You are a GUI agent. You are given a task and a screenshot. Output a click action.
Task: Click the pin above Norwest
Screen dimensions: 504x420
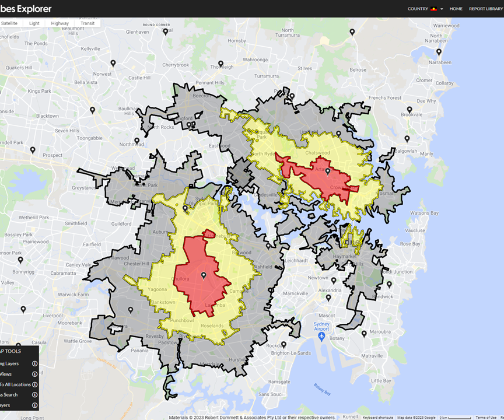(113, 64)
